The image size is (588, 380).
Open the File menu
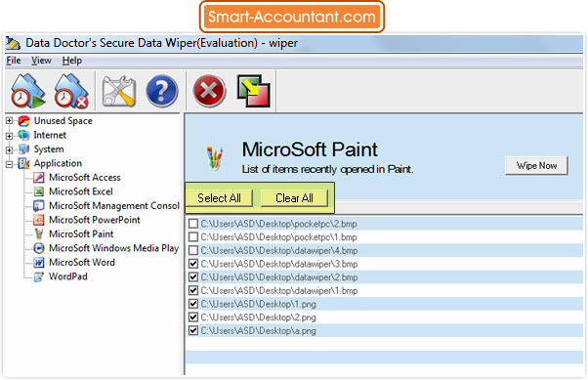click(14, 61)
